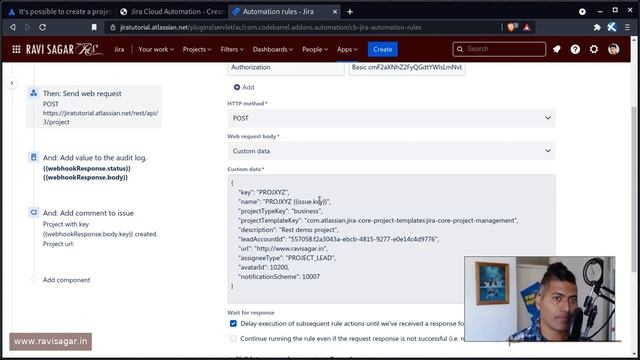Expand the Your work menu

156,49
